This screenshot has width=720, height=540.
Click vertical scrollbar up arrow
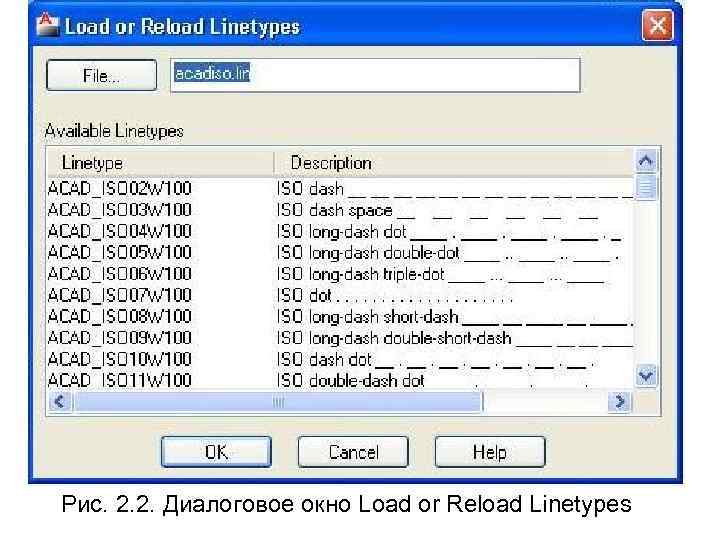click(x=646, y=160)
